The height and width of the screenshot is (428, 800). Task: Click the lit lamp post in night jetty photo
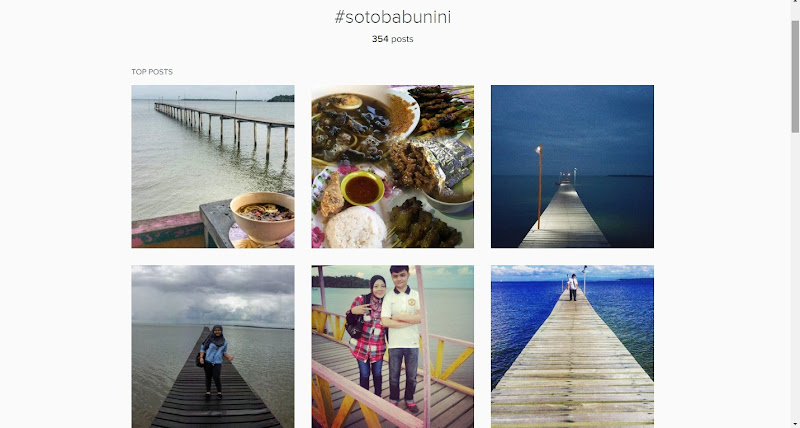point(539,187)
